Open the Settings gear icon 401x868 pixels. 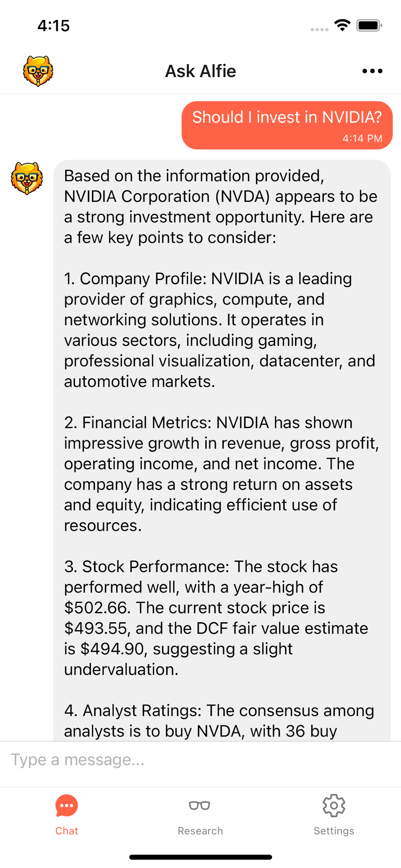(334, 805)
